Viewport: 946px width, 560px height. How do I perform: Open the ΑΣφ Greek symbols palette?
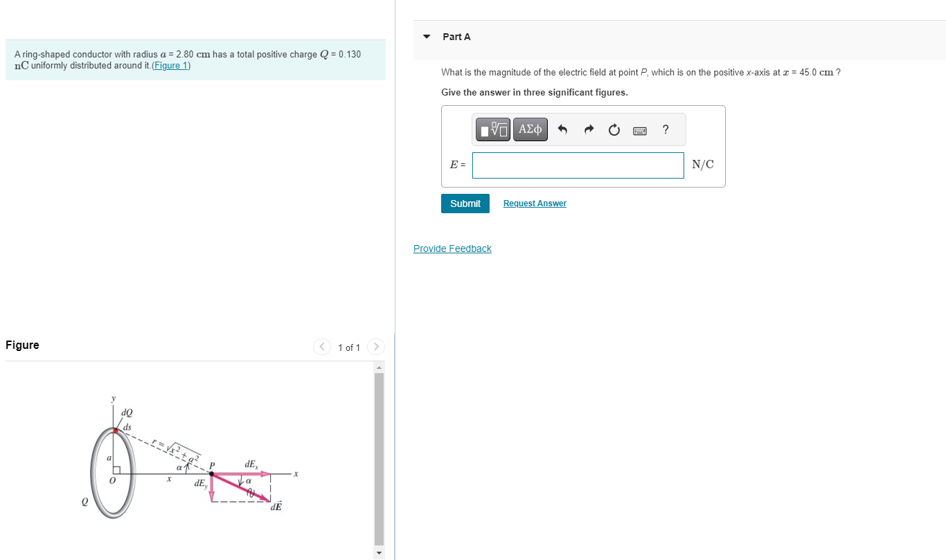(530, 129)
